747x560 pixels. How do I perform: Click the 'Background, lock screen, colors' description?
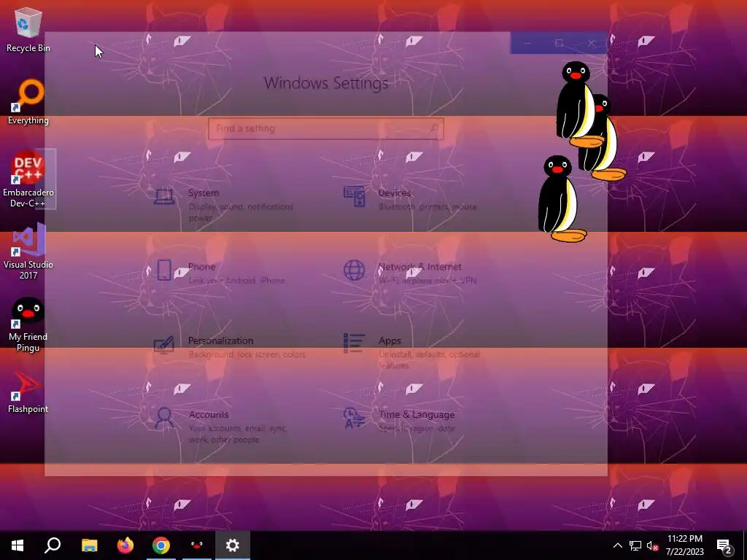pyautogui.click(x=247, y=354)
